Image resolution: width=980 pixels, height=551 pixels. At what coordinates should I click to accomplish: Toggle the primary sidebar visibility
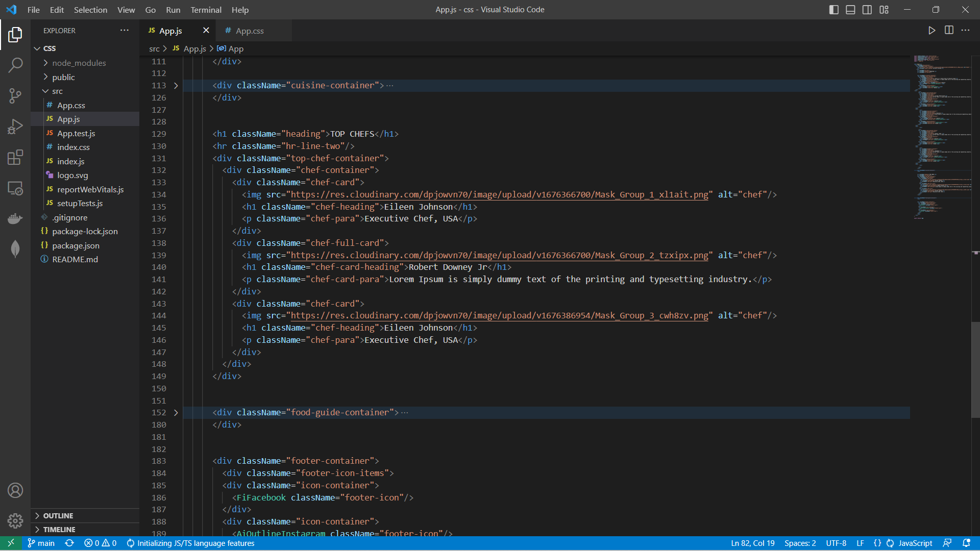(x=834, y=9)
